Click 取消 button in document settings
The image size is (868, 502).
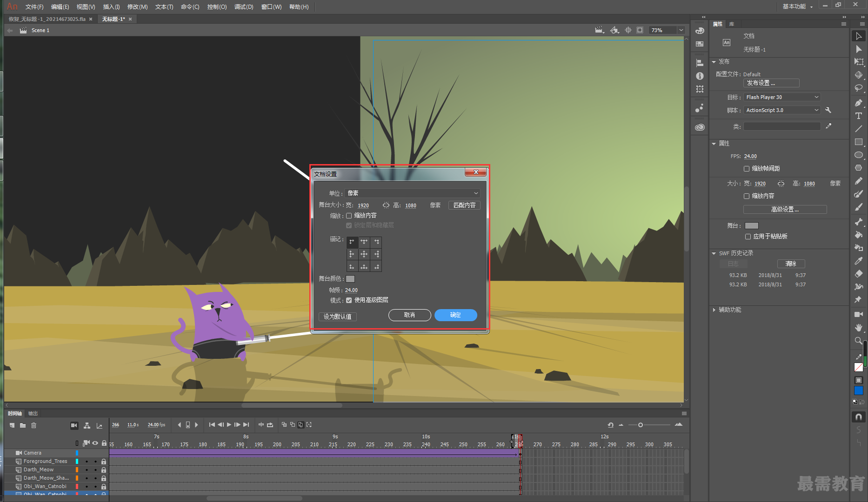click(x=409, y=315)
